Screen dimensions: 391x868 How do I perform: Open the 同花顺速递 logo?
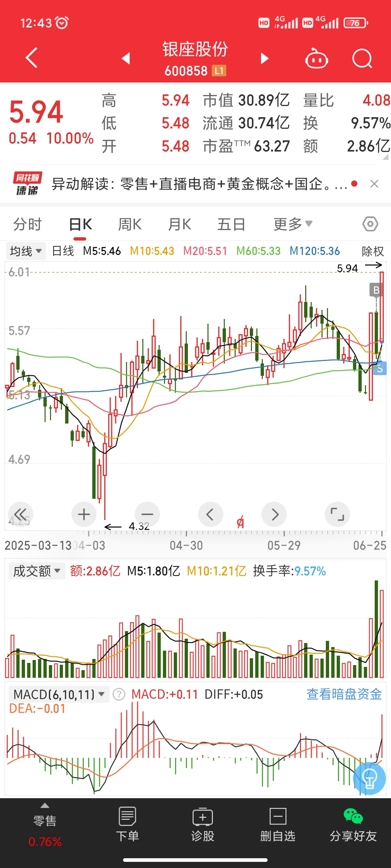click(x=28, y=183)
